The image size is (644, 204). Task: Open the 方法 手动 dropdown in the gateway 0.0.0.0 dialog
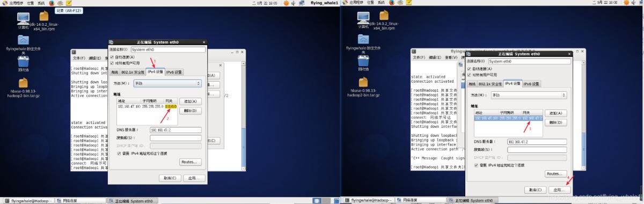coord(167,84)
